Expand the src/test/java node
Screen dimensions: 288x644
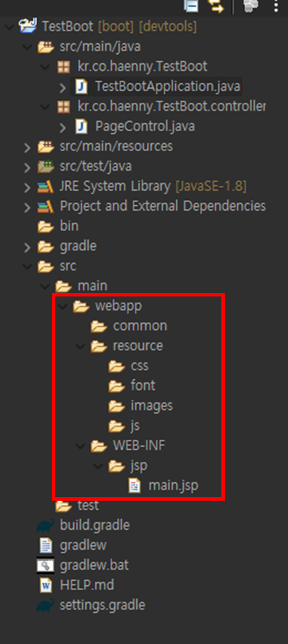27,167
